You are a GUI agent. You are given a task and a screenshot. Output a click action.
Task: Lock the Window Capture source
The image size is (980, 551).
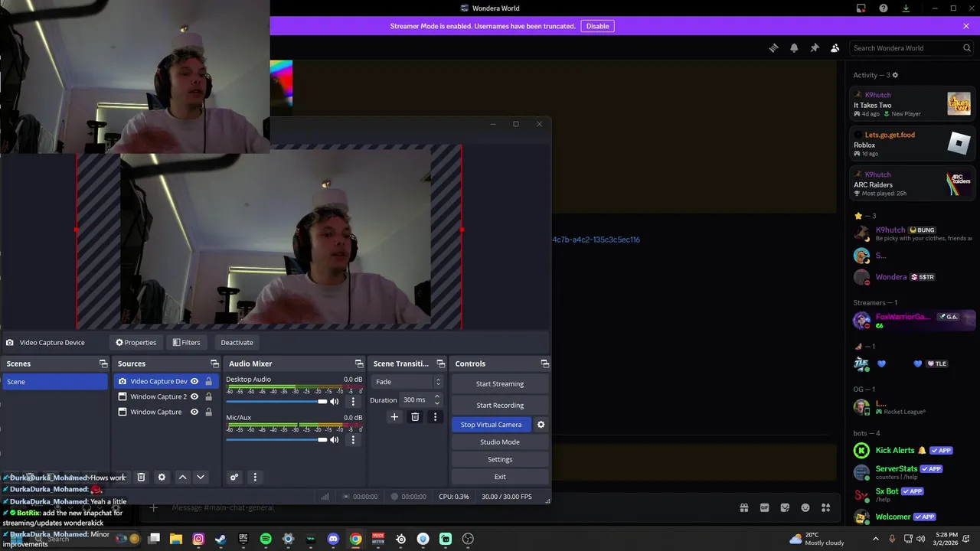click(x=208, y=412)
